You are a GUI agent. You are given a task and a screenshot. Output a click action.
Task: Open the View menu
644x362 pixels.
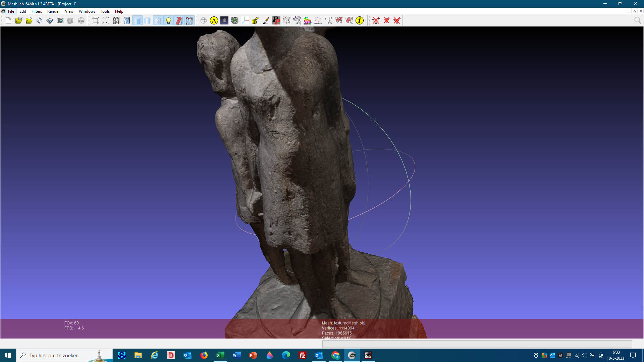[69, 11]
